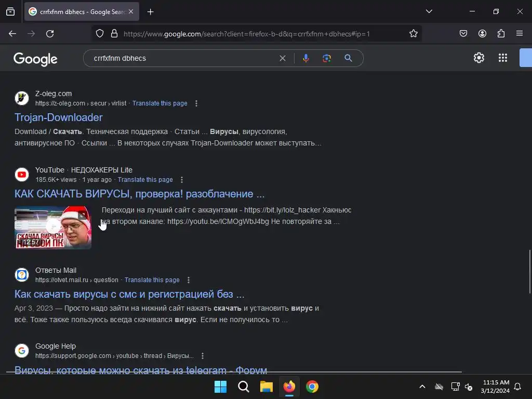Open tracking protection shield icon

99,34
